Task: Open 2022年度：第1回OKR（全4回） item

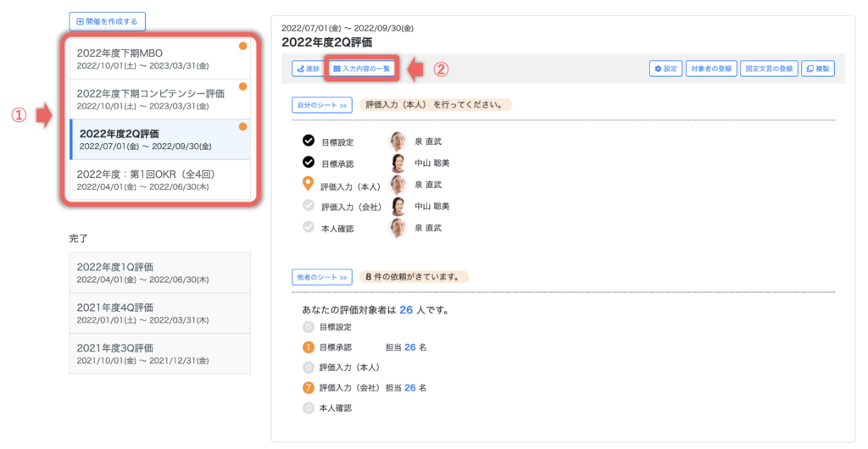Action: (159, 180)
